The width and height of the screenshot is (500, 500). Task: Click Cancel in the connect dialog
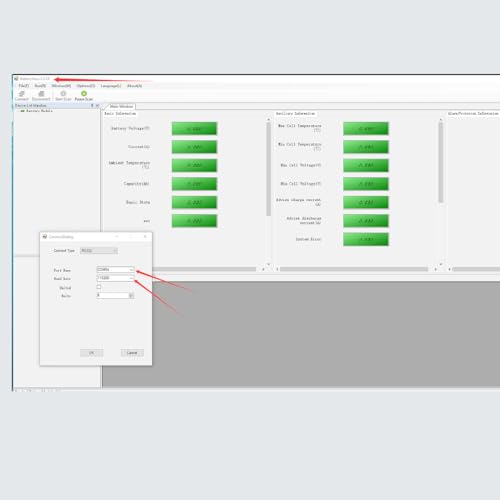point(132,353)
